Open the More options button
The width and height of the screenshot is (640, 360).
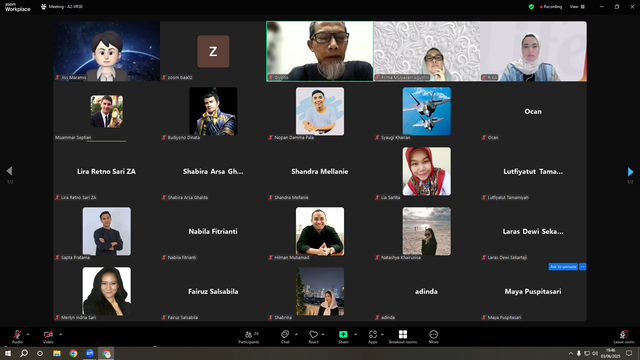tap(433, 337)
